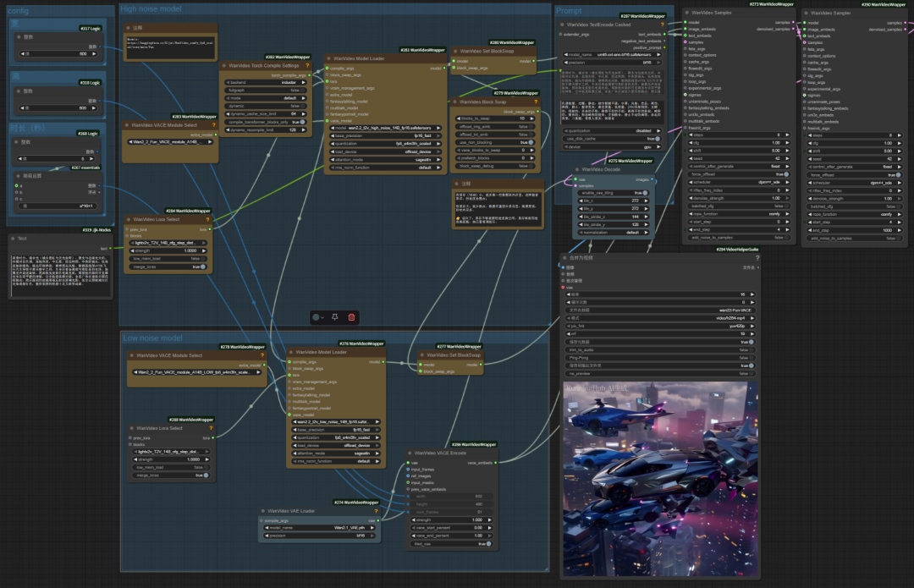Select the Low noise model group title
This screenshot has width=914, height=588.
pos(152,338)
